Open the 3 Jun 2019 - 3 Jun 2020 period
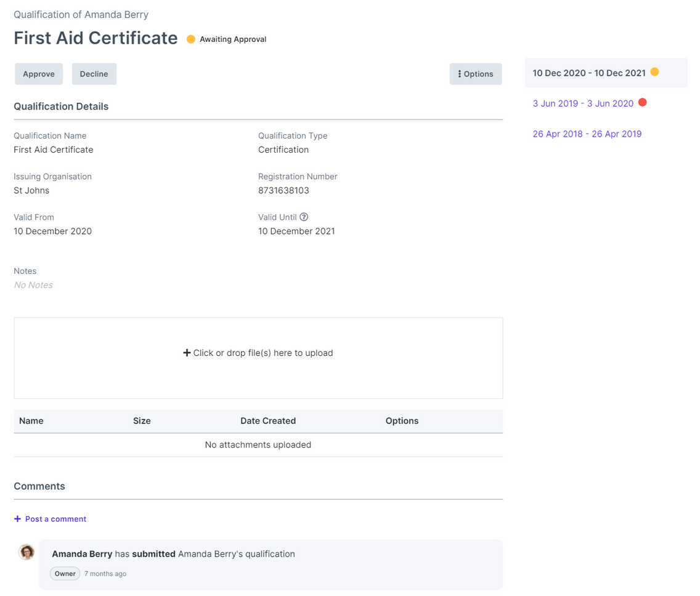700x596 pixels. click(x=583, y=103)
